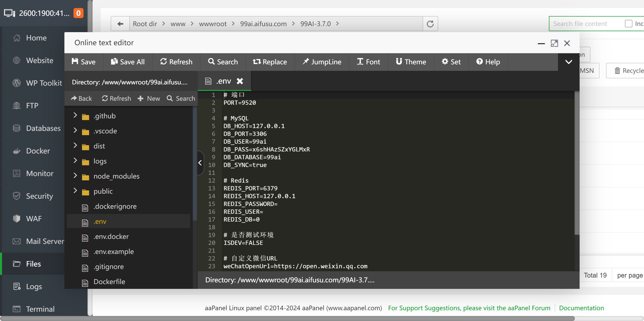Click Root dir in breadcrumb
The width and height of the screenshot is (644, 321).
point(145,24)
